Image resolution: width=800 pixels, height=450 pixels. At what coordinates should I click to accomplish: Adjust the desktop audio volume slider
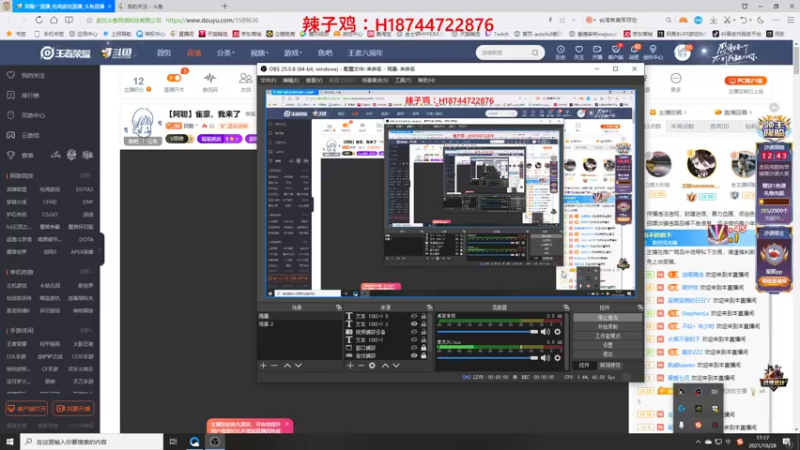coord(488,332)
